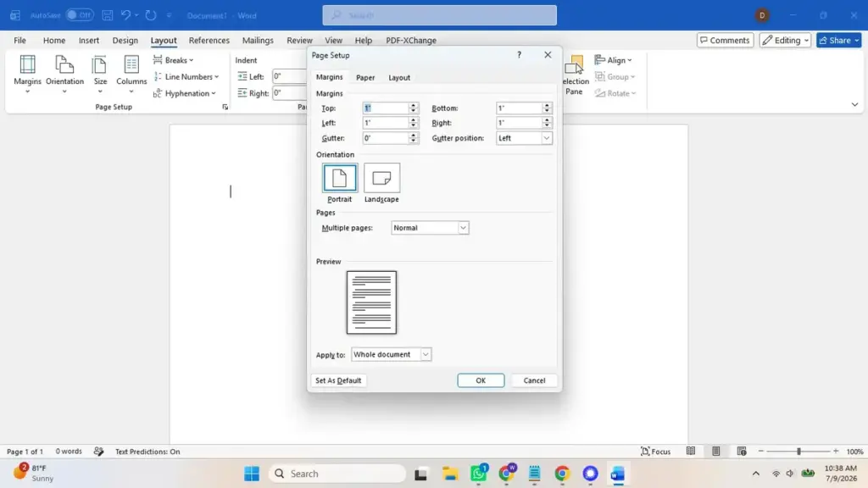Switch to the Paper tab in Page Setup

click(x=365, y=77)
